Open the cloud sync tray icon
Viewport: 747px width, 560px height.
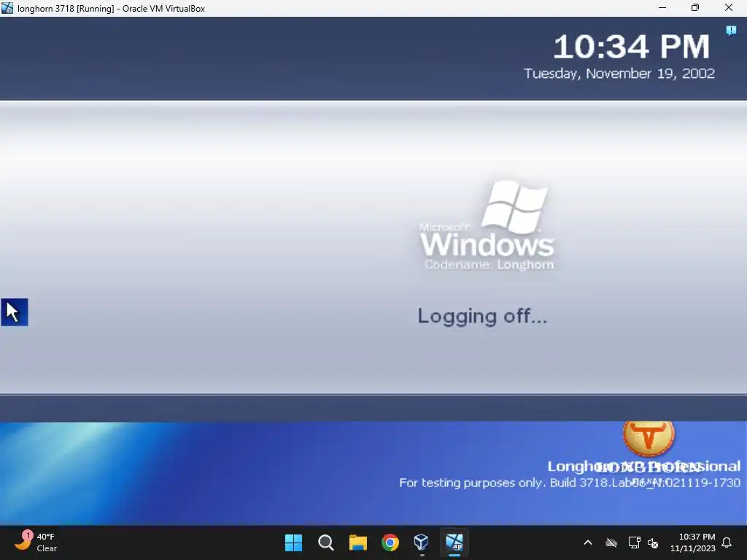[x=611, y=542]
